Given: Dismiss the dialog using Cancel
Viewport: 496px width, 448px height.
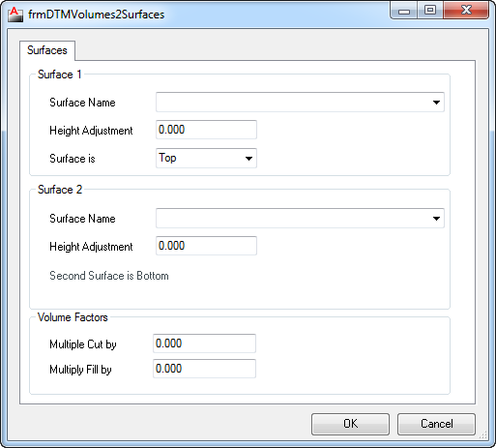Looking at the screenshot, I should pos(436,424).
